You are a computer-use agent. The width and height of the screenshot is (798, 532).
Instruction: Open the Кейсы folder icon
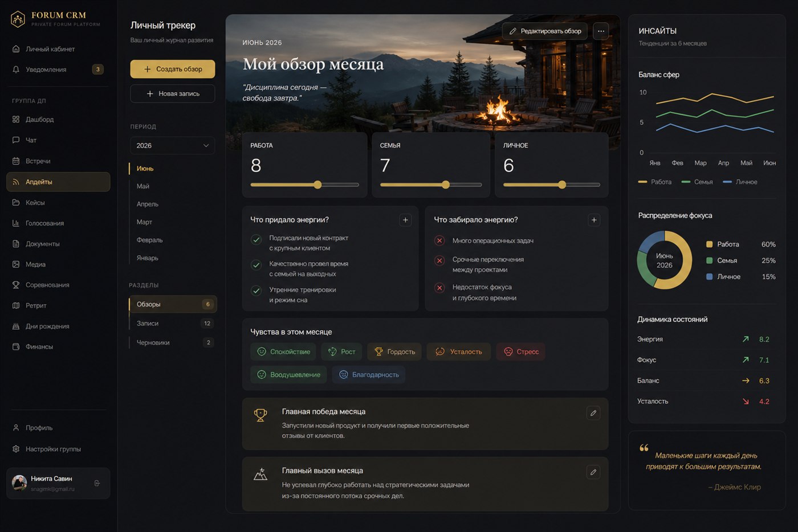[x=16, y=203]
